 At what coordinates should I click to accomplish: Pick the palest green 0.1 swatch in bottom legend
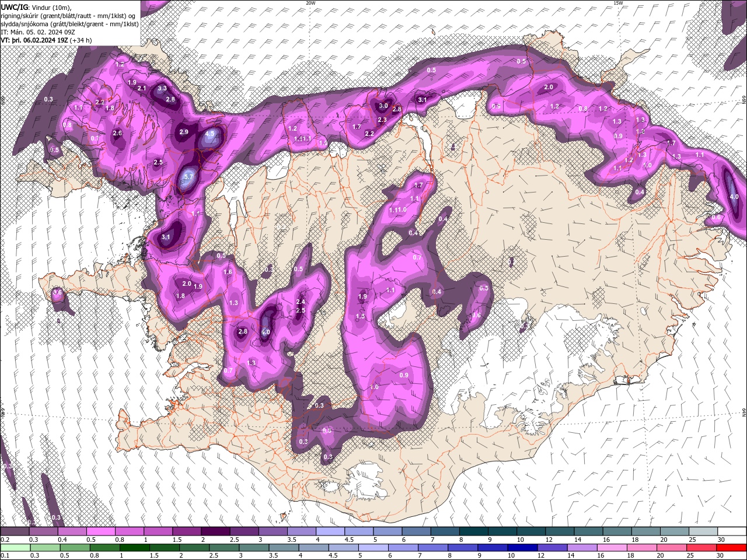pos(16,548)
